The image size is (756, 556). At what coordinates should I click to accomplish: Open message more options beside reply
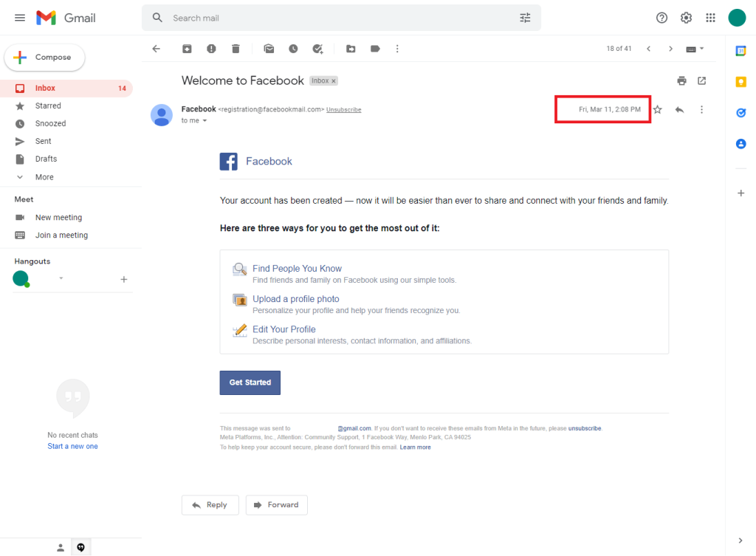701,109
